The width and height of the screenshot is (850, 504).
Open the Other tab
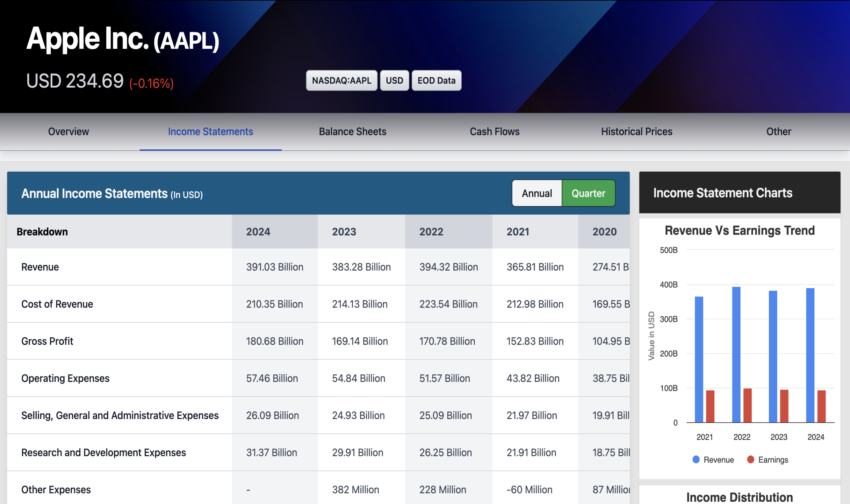point(779,131)
